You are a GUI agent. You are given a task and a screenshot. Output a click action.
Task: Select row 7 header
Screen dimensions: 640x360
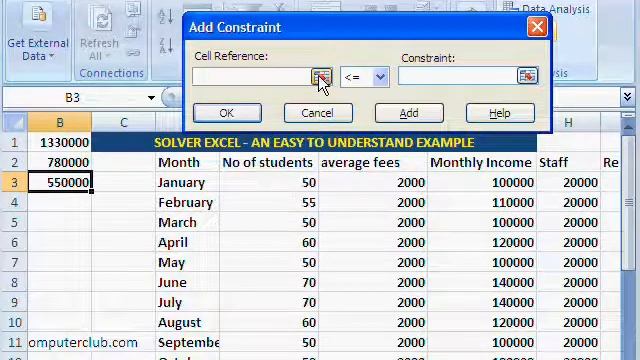pyautogui.click(x=15, y=262)
